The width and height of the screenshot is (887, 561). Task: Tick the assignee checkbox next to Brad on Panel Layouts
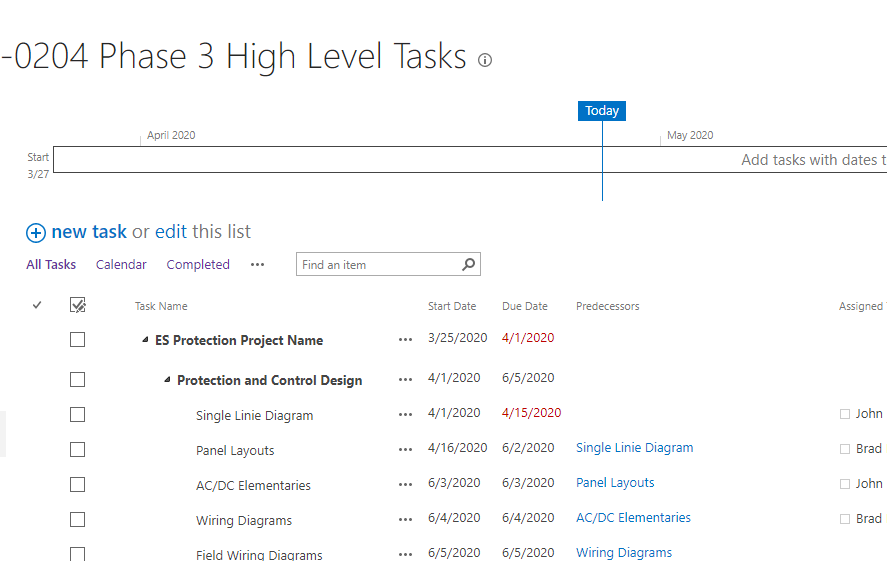[845, 449]
